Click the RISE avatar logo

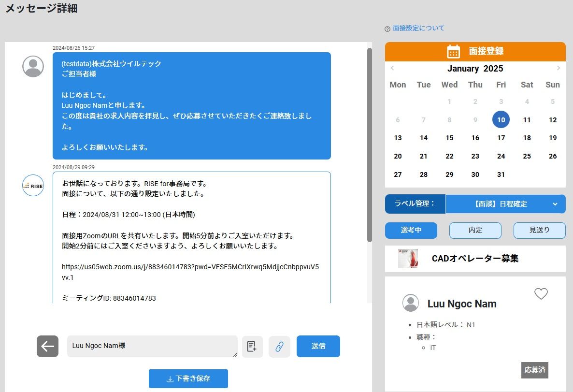point(33,186)
